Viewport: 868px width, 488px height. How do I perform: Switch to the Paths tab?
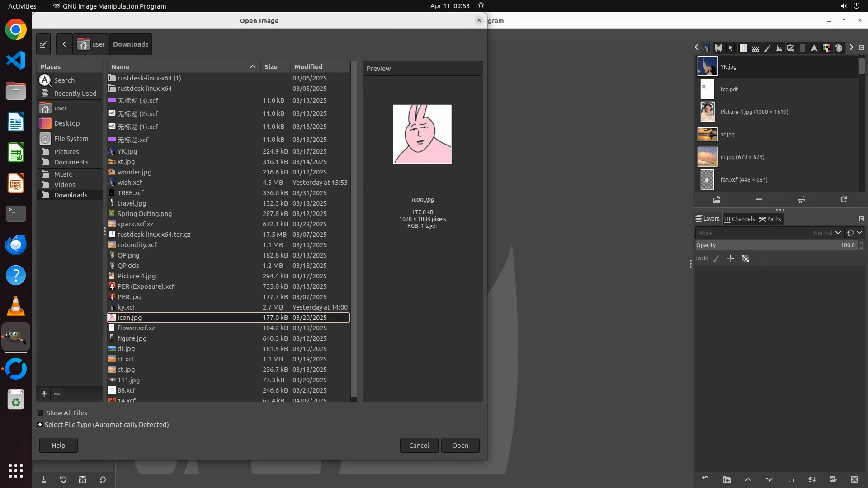click(x=770, y=219)
